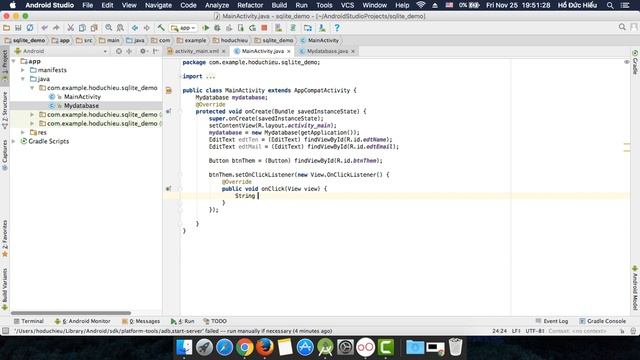Click the red Stop icon
This screenshot has height=360, width=640.
[x=264, y=28]
